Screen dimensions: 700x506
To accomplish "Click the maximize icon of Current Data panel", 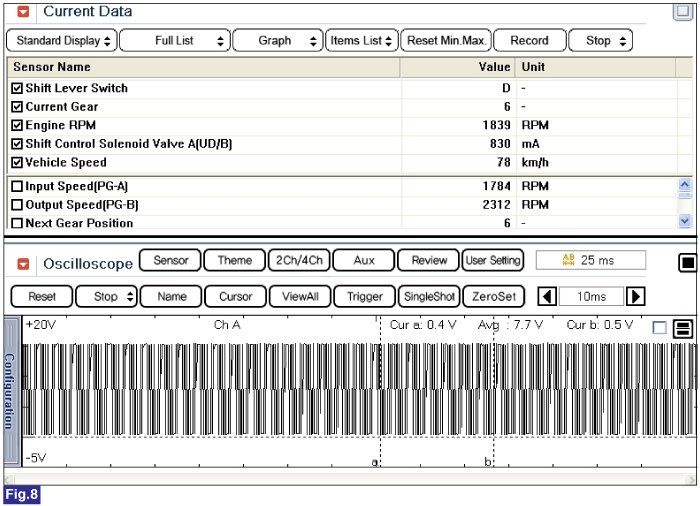I will pyautogui.click(x=683, y=11).
